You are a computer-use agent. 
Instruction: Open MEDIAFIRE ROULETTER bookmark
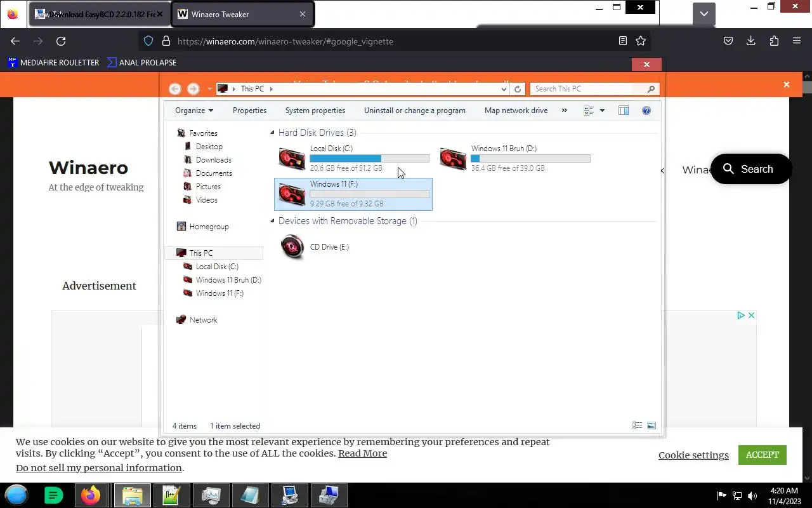pos(53,62)
